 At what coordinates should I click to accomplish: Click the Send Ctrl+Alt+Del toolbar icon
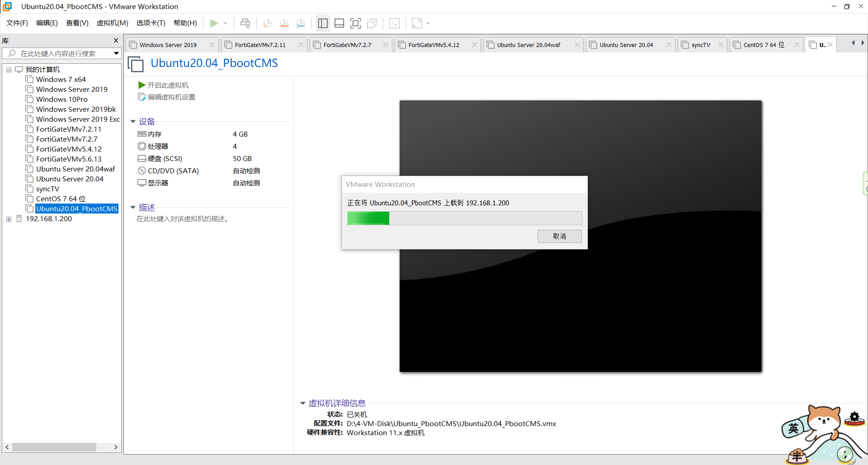[x=245, y=23]
